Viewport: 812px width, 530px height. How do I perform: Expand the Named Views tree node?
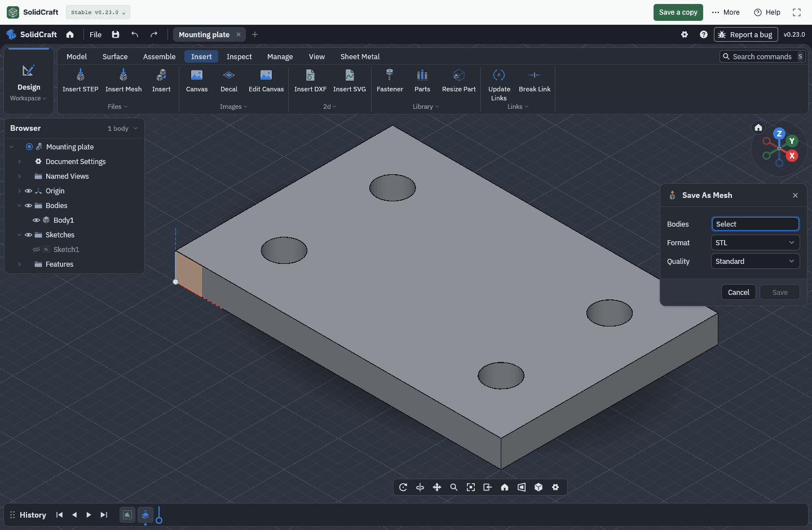click(19, 176)
